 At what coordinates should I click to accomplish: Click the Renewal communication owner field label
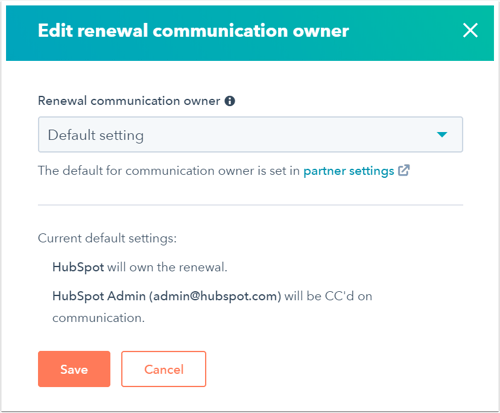[x=129, y=101]
